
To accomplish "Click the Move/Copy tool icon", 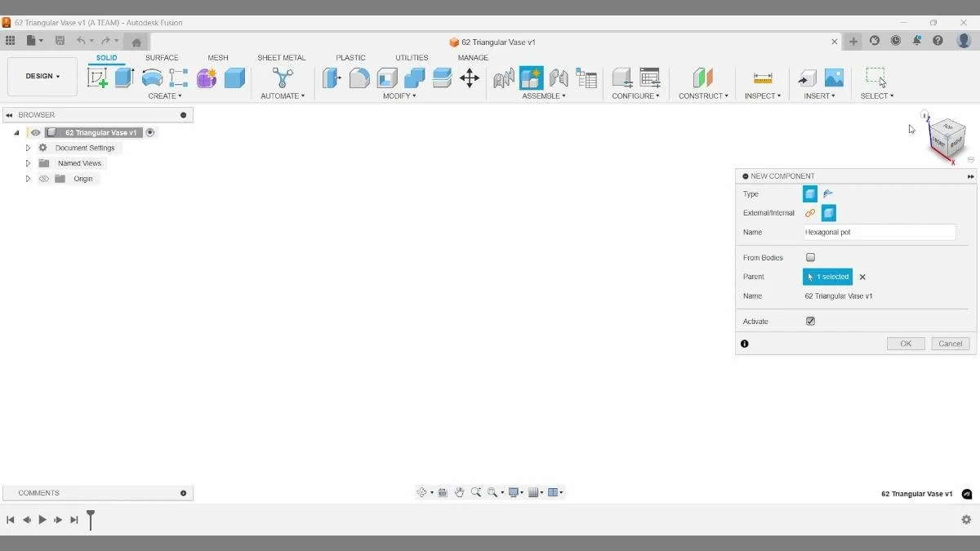I will (469, 78).
